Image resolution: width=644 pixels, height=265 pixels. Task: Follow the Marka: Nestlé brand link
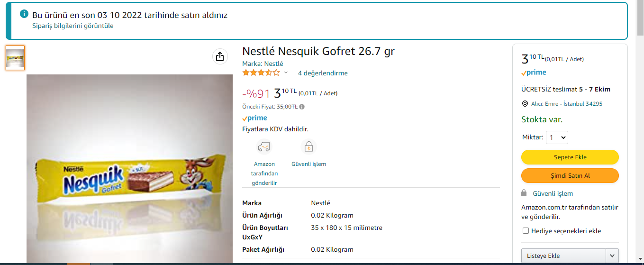[263, 64]
